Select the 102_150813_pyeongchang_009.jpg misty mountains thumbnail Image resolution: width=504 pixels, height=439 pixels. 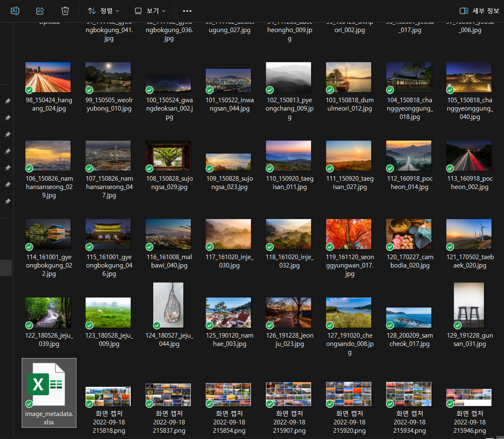pos(289,77)
